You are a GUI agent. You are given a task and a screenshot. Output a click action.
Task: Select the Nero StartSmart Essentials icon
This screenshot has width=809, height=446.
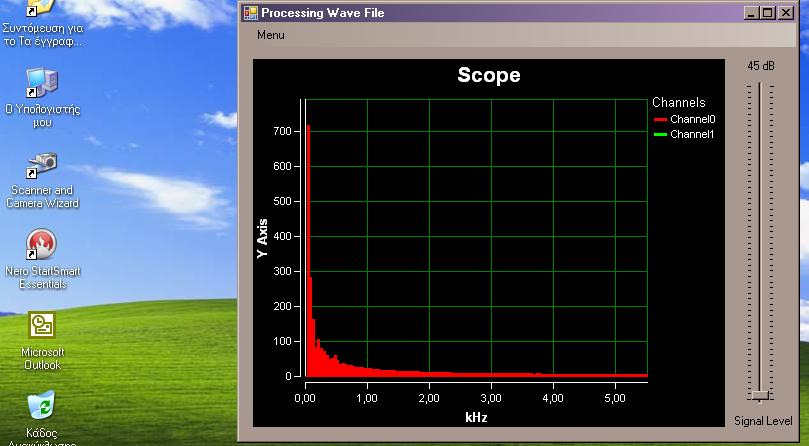point(42,245)
